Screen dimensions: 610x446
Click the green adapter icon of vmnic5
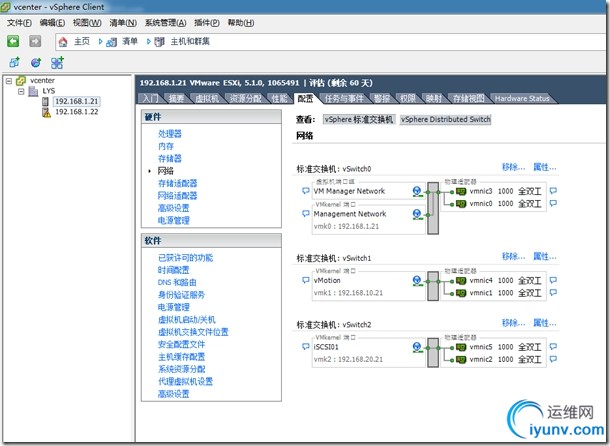(461, 347)
